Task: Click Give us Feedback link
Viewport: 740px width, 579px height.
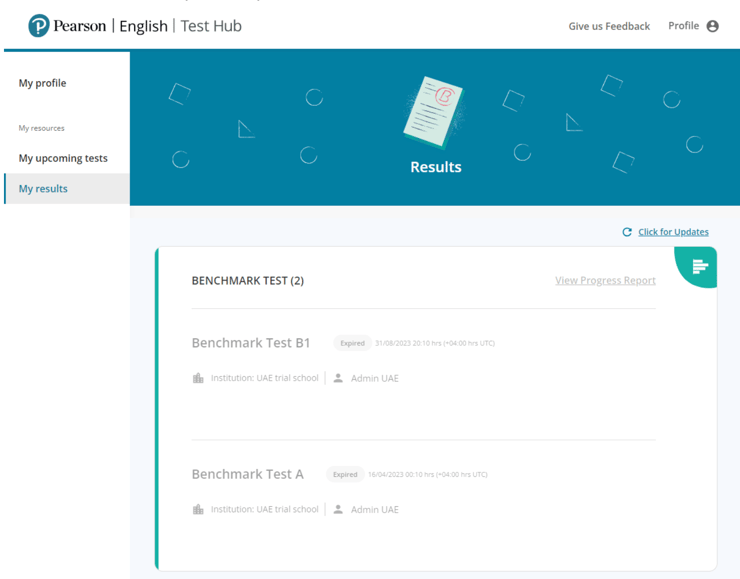Action: pos(609,26)
